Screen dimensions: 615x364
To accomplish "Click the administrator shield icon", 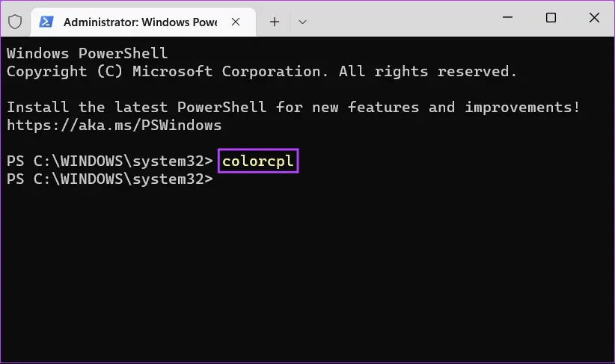I will (x=15, y=22).
